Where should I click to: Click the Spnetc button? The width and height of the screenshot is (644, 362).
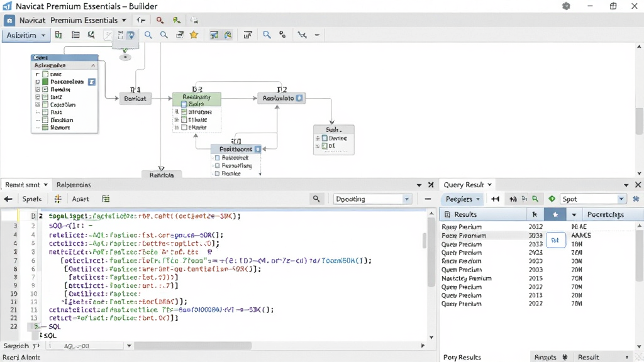coord(31,199)
